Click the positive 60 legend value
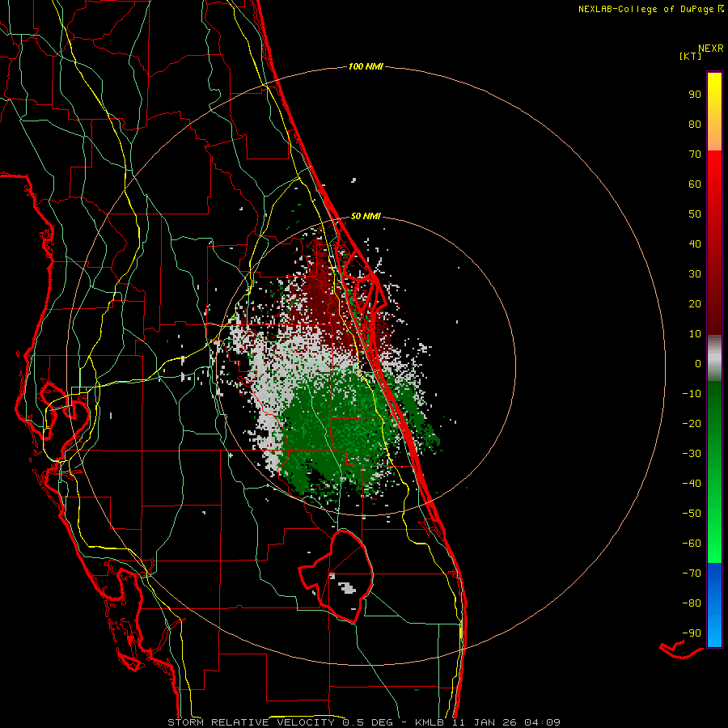 tap(695, 184)
